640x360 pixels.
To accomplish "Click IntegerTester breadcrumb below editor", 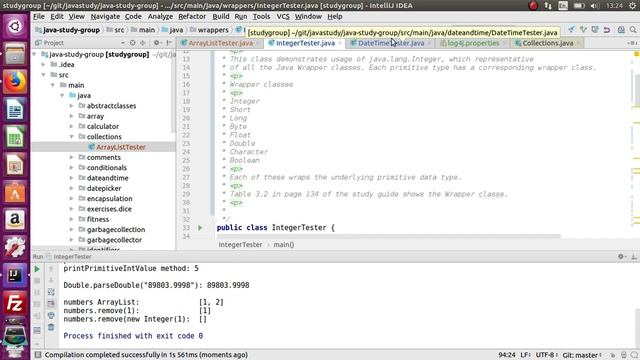I will click(240, 244).
